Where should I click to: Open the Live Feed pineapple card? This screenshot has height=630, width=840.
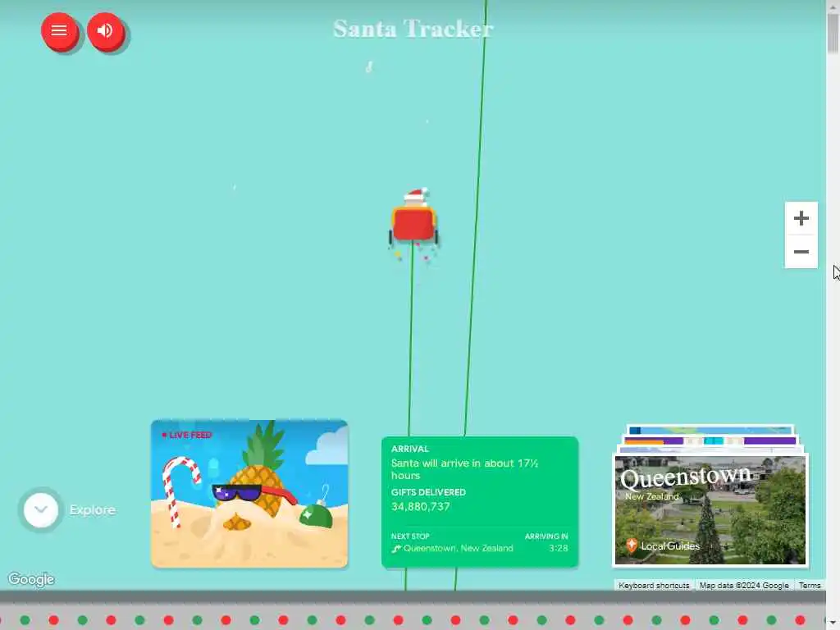pyautogui.click(x=249, y=493)
